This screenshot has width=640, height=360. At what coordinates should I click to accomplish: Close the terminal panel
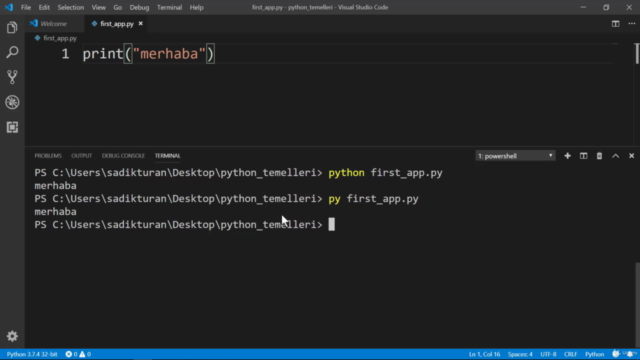(x=631, y=156)
